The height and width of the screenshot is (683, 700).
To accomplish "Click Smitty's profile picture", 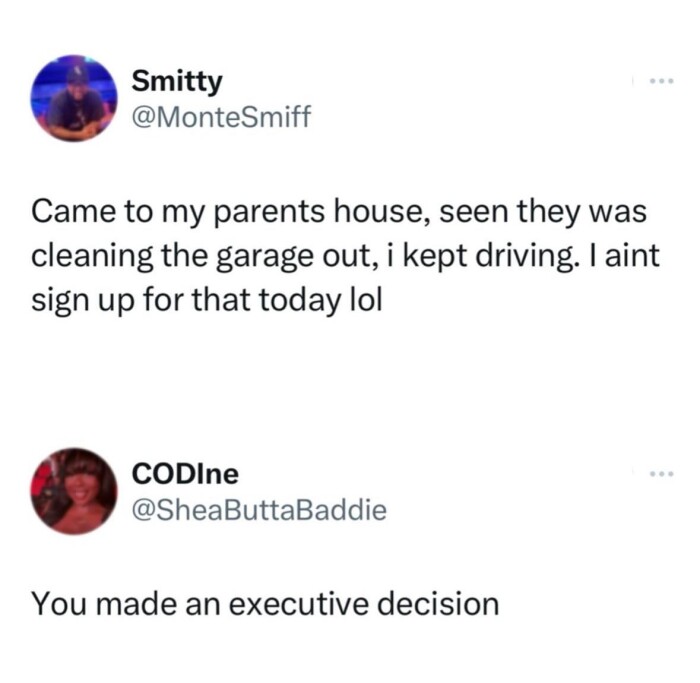I will (76, 98).
